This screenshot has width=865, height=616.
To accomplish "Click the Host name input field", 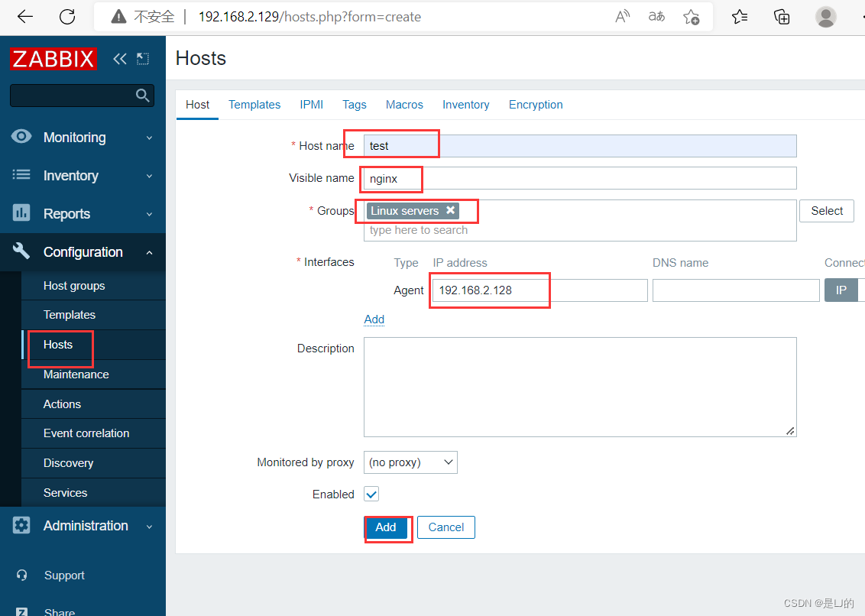I will (580, 146).
